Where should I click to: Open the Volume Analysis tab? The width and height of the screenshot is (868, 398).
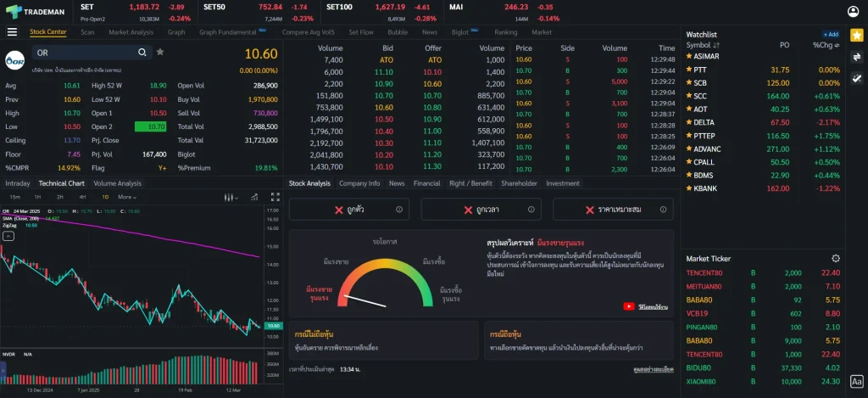pyautogui.click(x=117, y=183)
